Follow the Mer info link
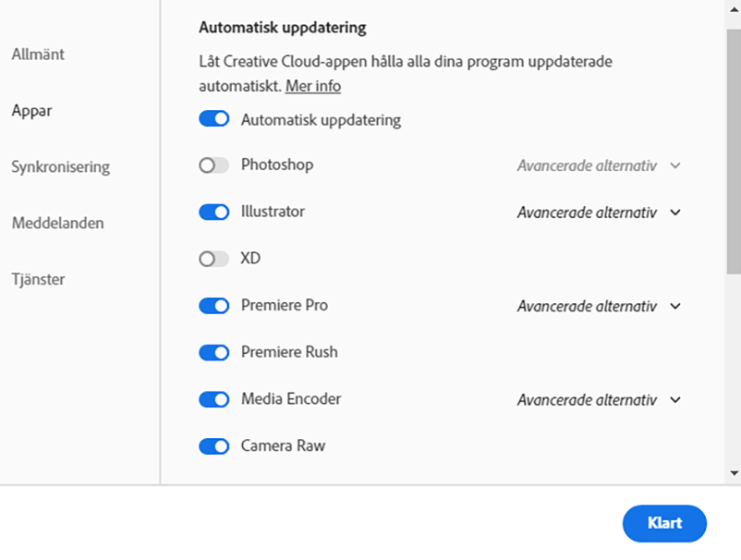Viewport: 741px width, 560px height. click(313, 86)
